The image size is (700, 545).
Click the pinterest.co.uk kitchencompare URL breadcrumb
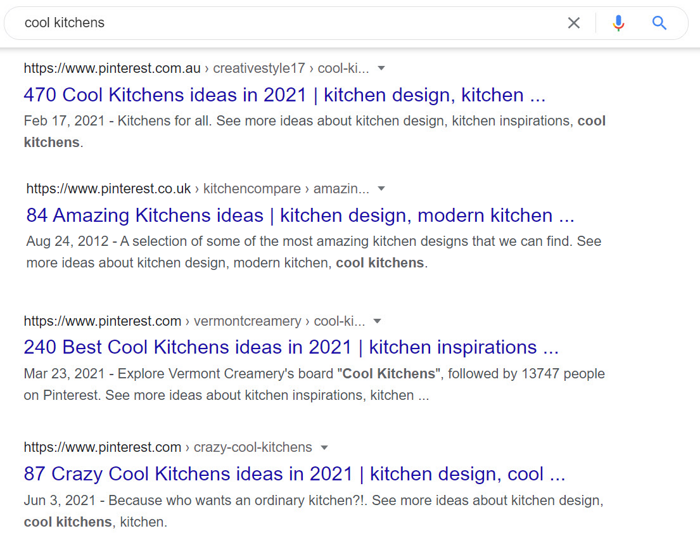click(x=198, y=189)
